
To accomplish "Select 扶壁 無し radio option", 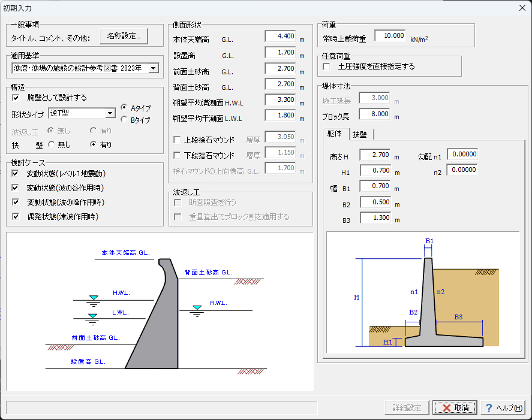I will tap(52, 144).
